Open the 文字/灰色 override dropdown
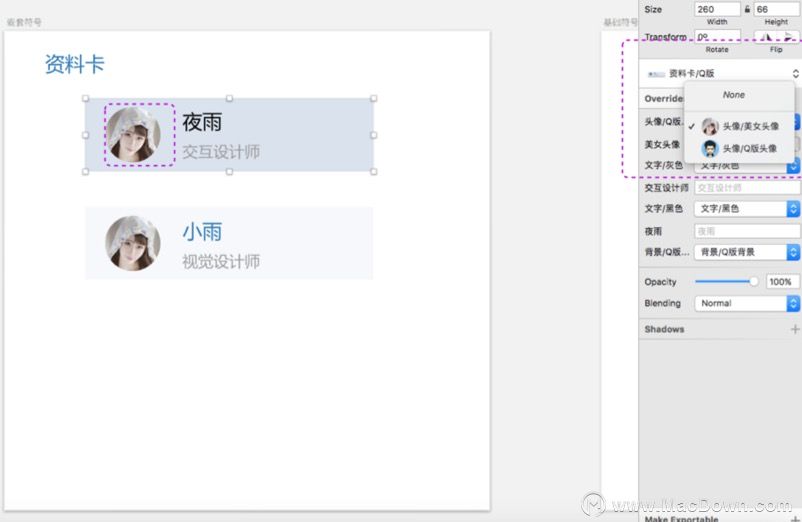802x522 pixels. point(747,166)
